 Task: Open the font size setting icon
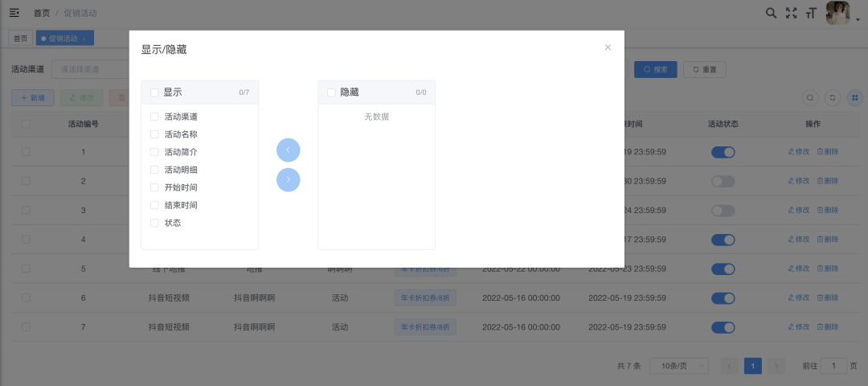(x=811, y=13)
